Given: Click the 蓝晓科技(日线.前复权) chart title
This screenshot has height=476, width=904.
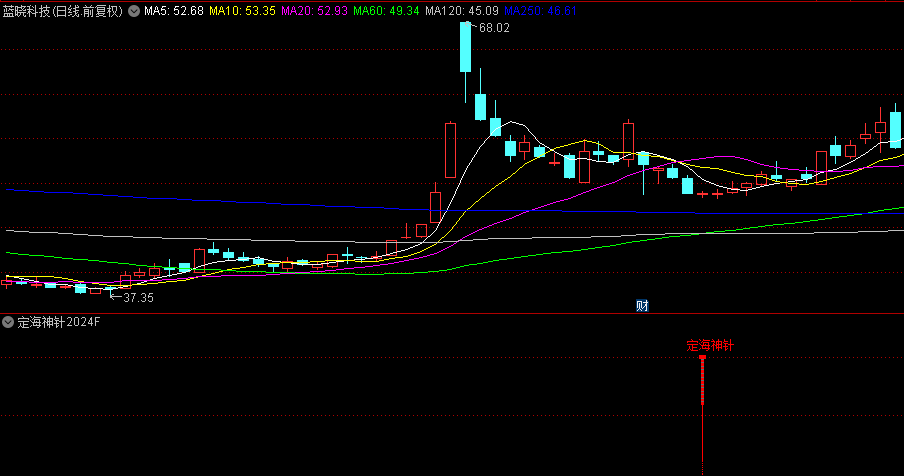Looking at the screenshot, I should [63, 11].
